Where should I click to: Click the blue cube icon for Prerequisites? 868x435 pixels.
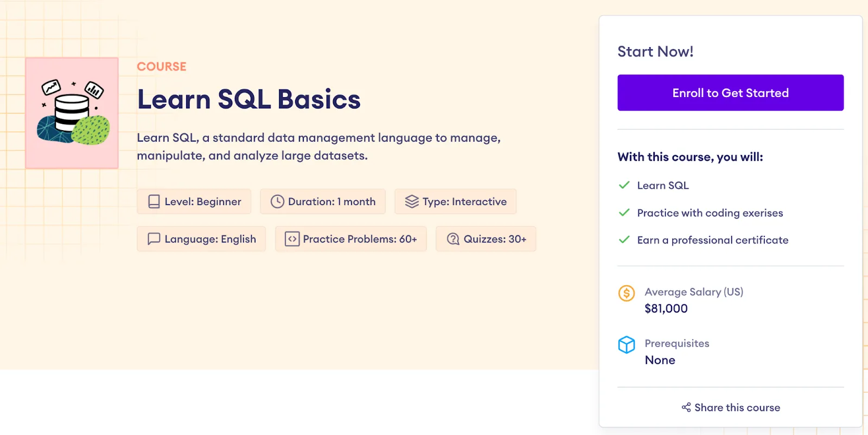(627, 345)
